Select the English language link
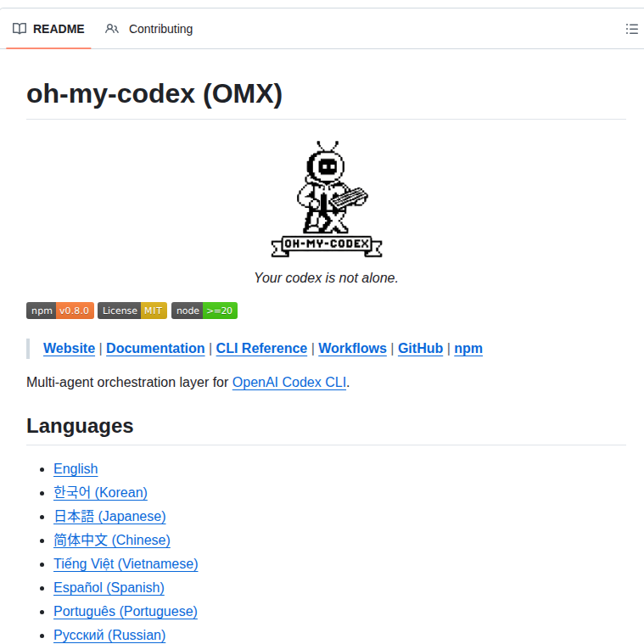The image size is (644, 644). (x=76, y=469)
